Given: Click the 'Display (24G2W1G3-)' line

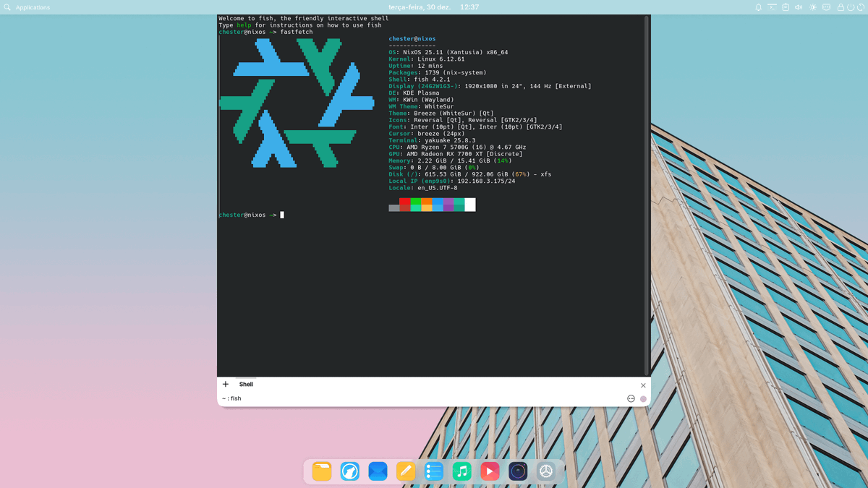Looking at the screenshot, I should [x=490, y=86].
